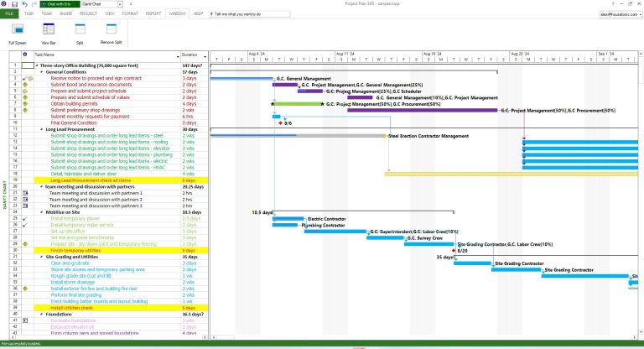Click the 8/20 milestone diamond in the Gantt chart
Screen dimensions: 644x349
454,250
